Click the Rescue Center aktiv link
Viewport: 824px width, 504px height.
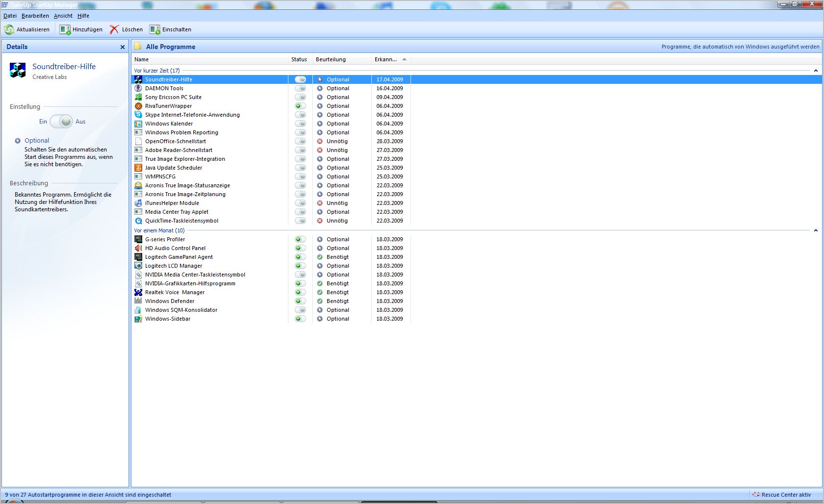click(x=786, y=495)
